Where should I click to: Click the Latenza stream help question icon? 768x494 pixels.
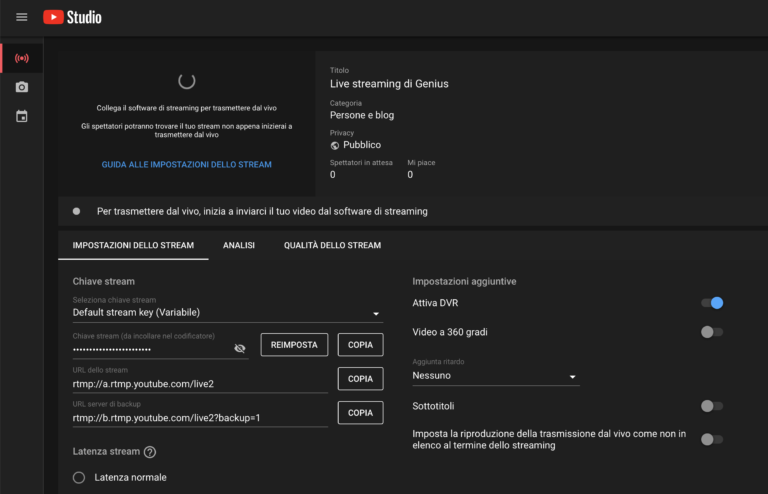click(x=150, y=452)
